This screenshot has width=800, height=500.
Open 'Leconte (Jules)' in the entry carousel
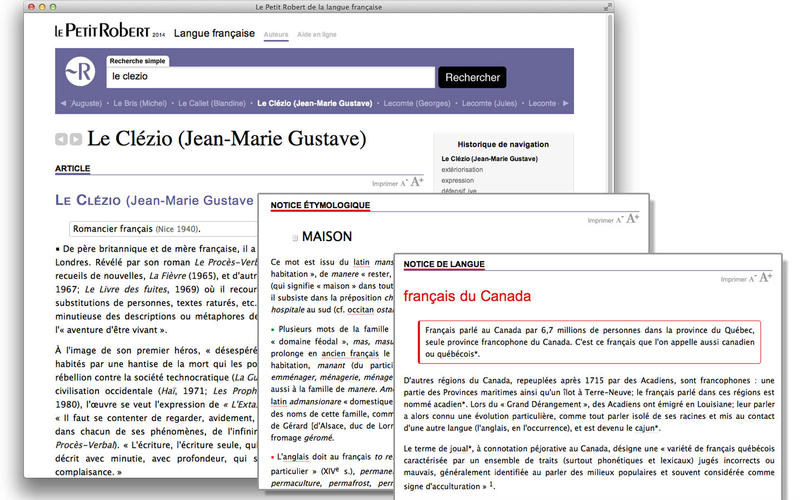click(x=489, y=103)
